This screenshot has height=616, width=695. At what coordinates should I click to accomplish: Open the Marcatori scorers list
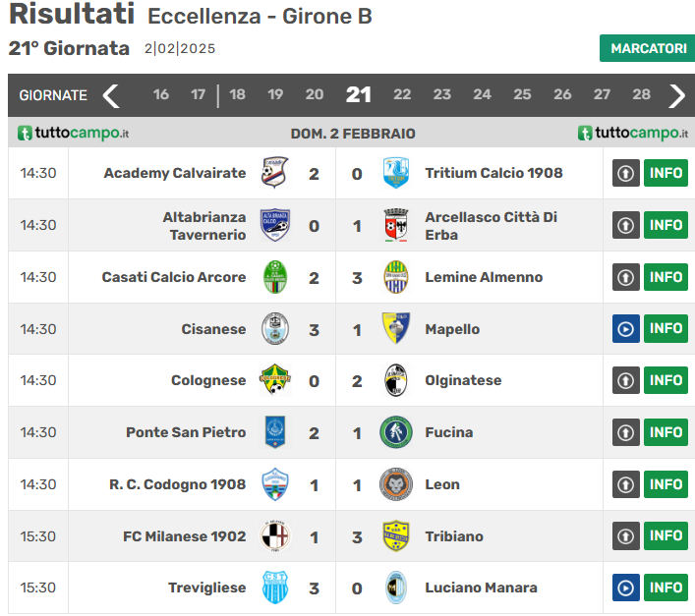647,48
